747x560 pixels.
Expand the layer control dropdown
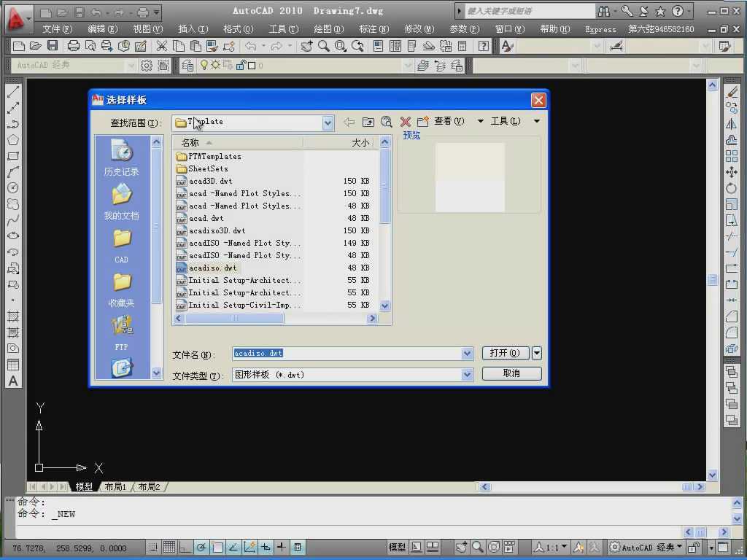409,65
